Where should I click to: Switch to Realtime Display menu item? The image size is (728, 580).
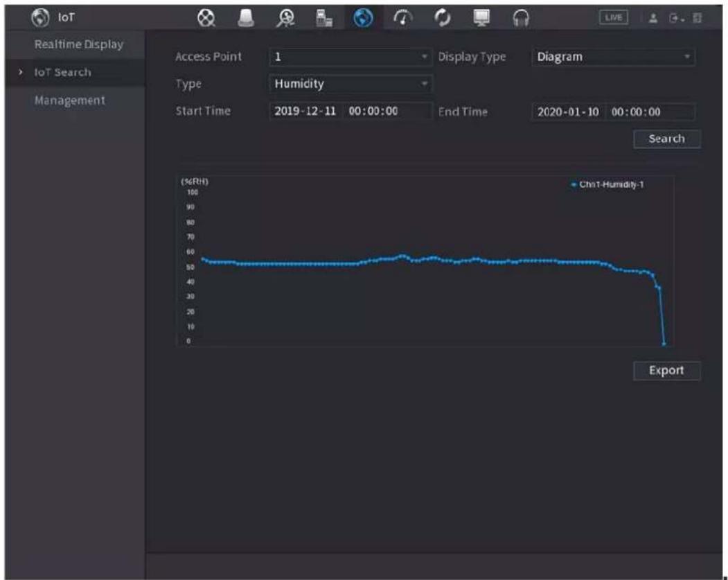(x=79, y=44)
